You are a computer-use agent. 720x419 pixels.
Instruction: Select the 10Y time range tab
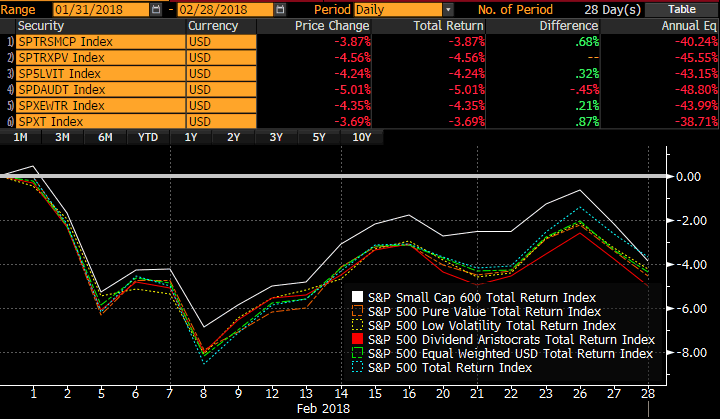pyautogui.click(x=361, y=137)
